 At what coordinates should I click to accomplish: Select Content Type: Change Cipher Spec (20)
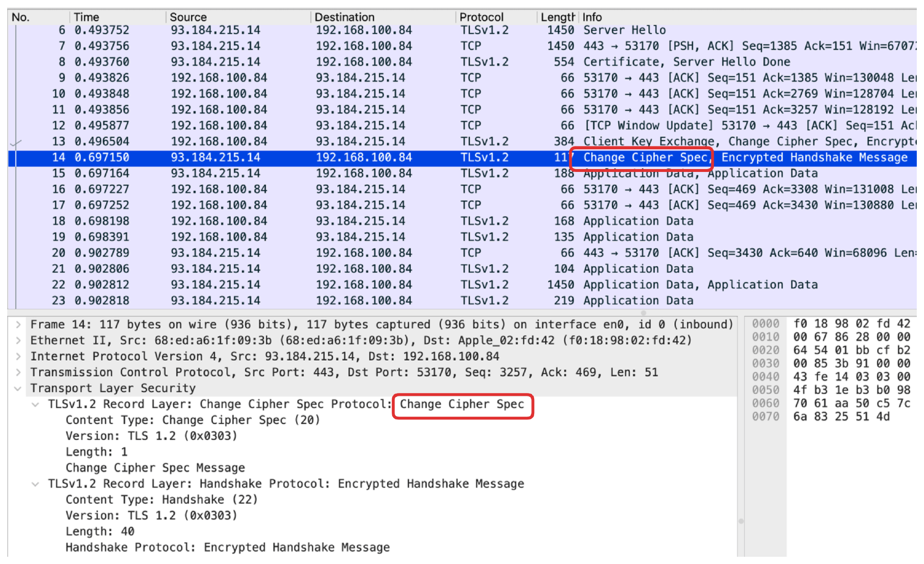pos(192,420)
